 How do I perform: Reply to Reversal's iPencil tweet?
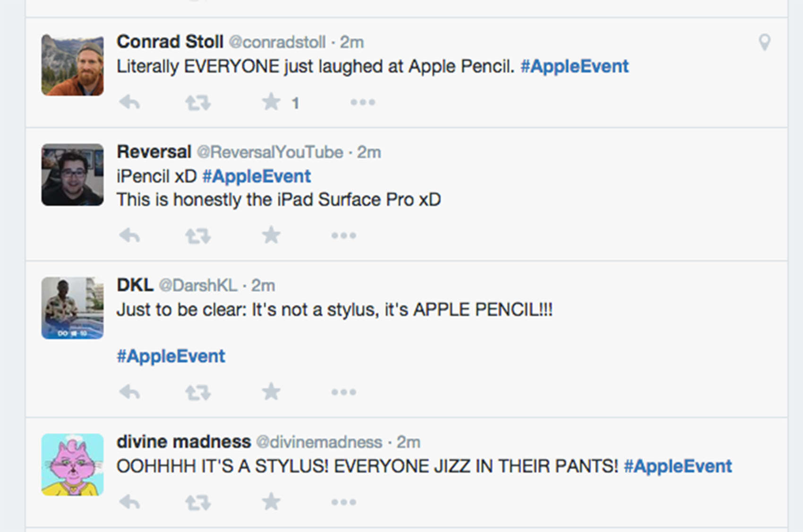(129, 235)
